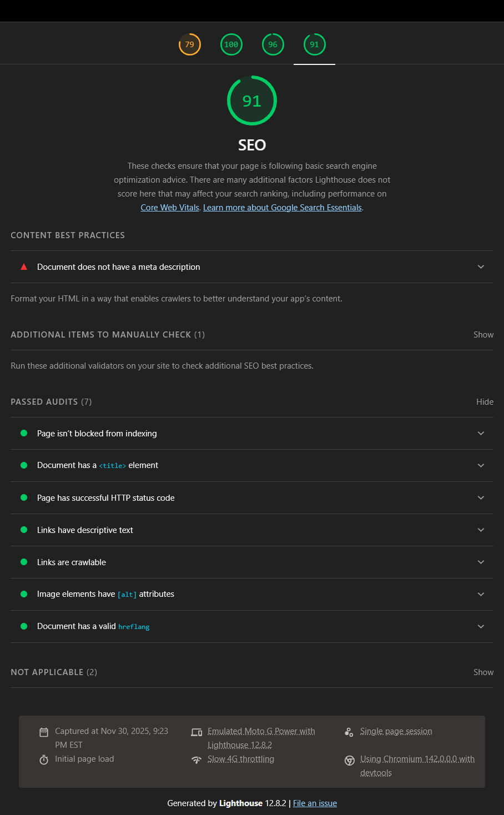The image size is (504, 815).
Task: Click the red triangle failed audit icon
Action: [24, 266]
